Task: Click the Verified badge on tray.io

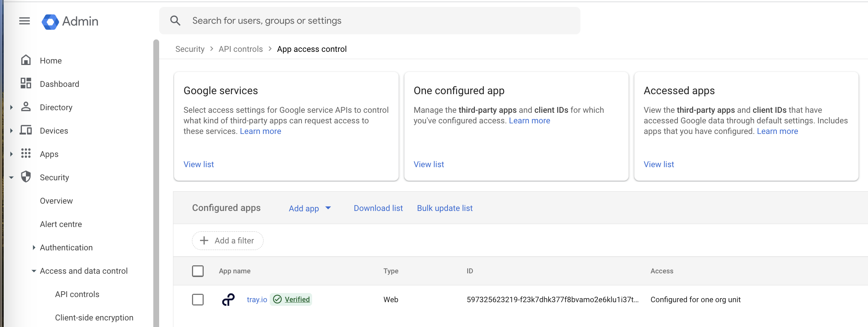Action: (291, 300)
